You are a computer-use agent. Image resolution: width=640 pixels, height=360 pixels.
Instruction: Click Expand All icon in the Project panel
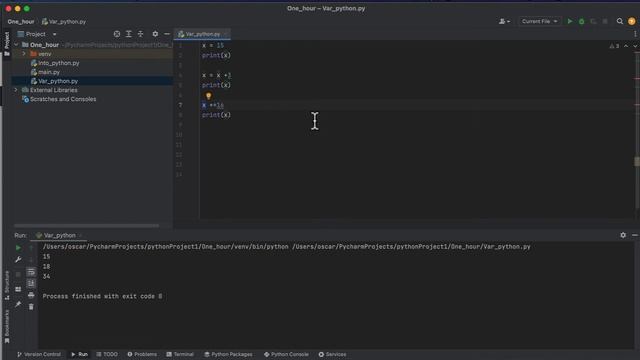[x=129, y=34]
